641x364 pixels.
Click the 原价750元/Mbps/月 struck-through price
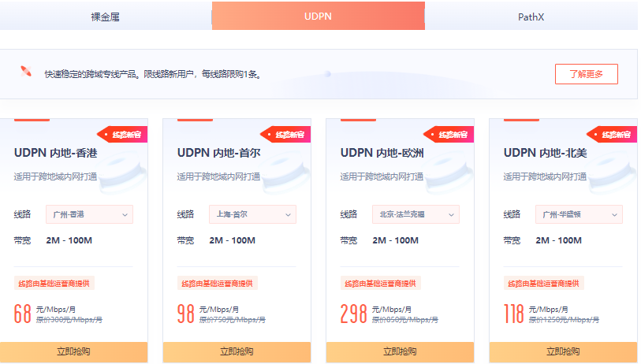pos(233,320)
